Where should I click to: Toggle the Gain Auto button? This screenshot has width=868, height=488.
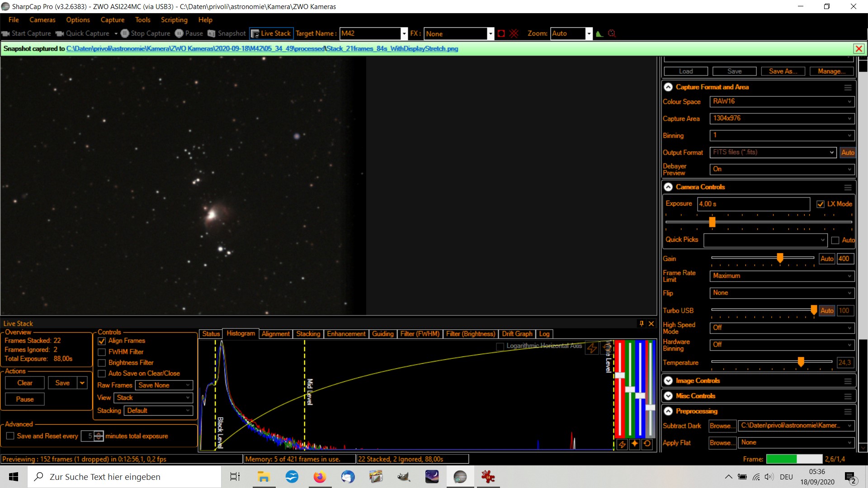[827, 259]
